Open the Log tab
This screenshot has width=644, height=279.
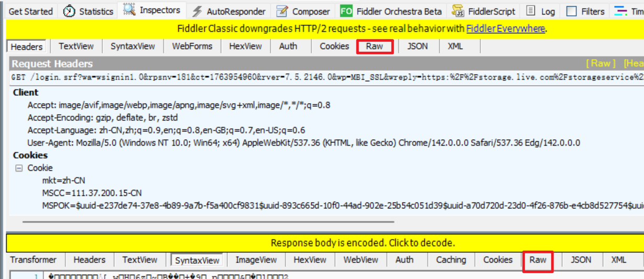click(x=548, y=11)
